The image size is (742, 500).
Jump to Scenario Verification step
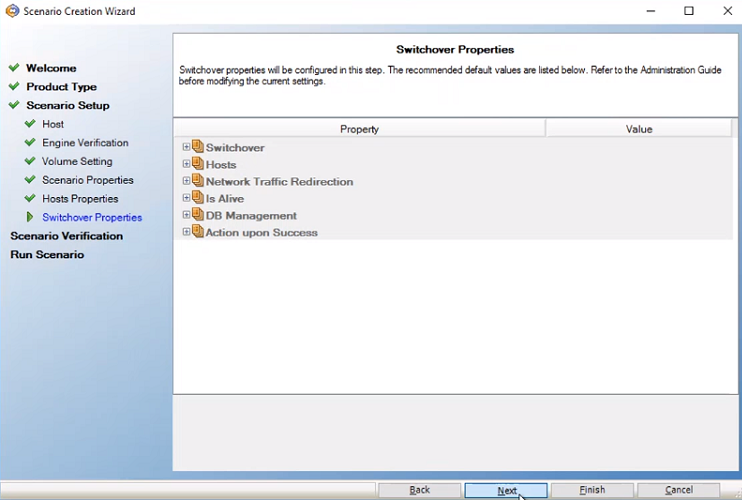67,236
